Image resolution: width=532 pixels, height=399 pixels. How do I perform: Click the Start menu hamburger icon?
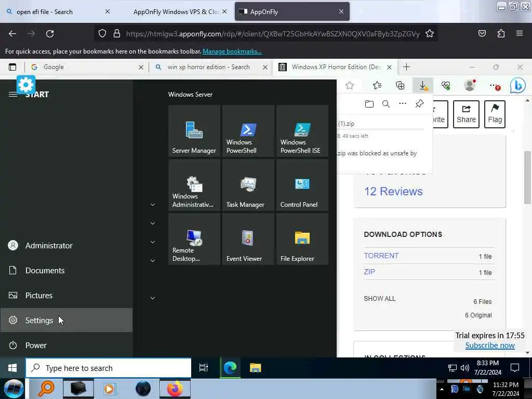12,95
